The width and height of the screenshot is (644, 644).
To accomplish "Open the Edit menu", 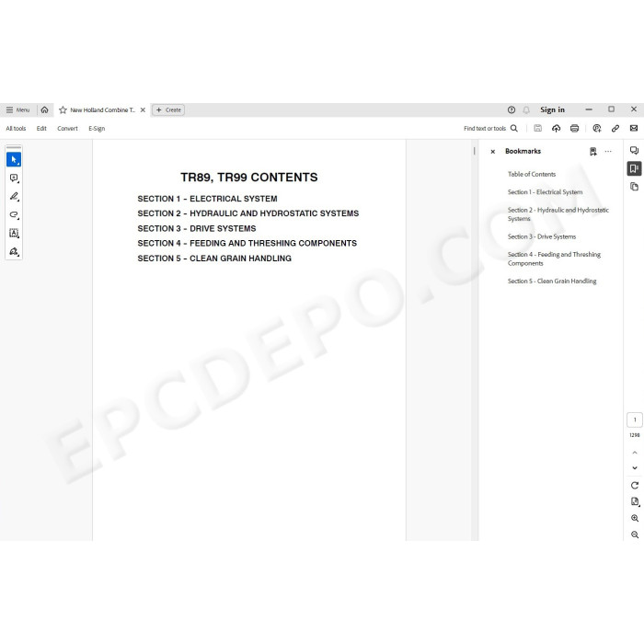I will (41, 129).
